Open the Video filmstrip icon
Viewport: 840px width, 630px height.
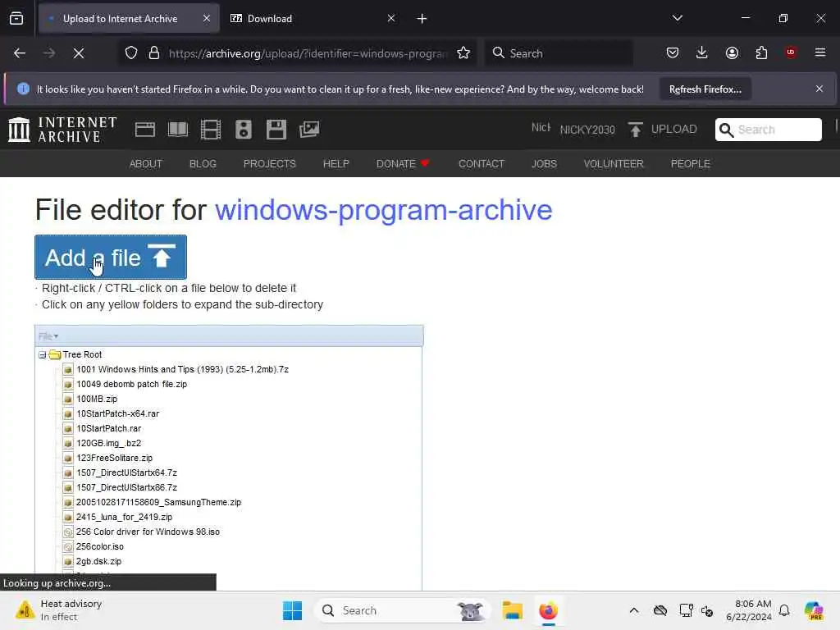[211, 130]
